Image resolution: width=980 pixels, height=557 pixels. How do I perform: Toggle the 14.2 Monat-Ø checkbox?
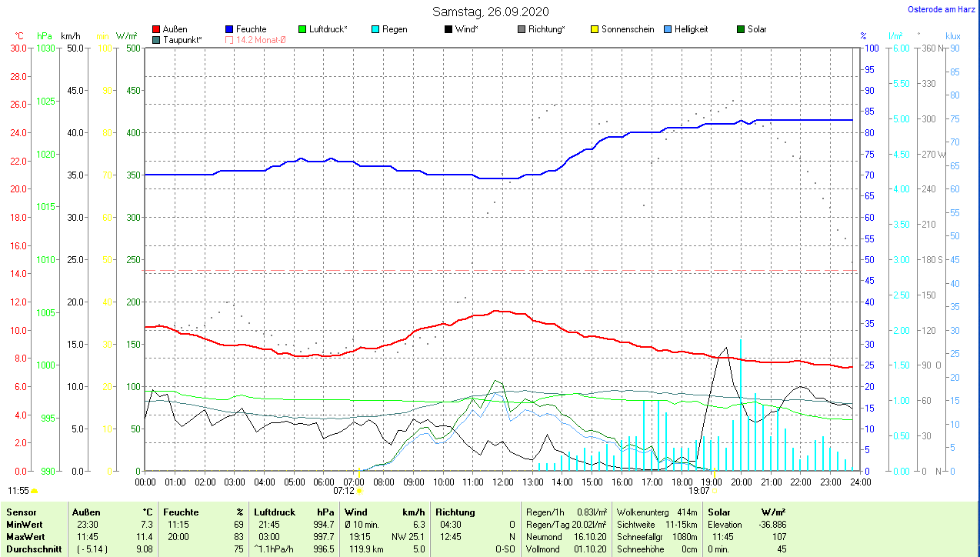(x=230, y=40)
